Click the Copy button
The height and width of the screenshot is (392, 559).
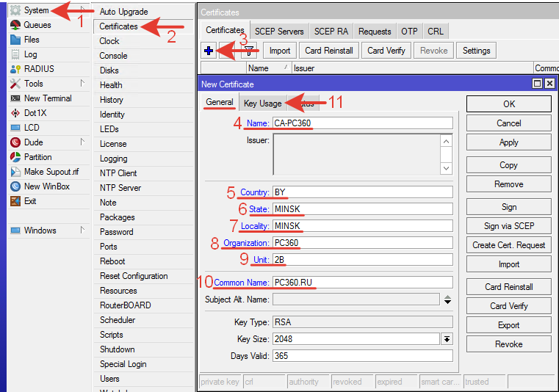click(x=509, y=165)
